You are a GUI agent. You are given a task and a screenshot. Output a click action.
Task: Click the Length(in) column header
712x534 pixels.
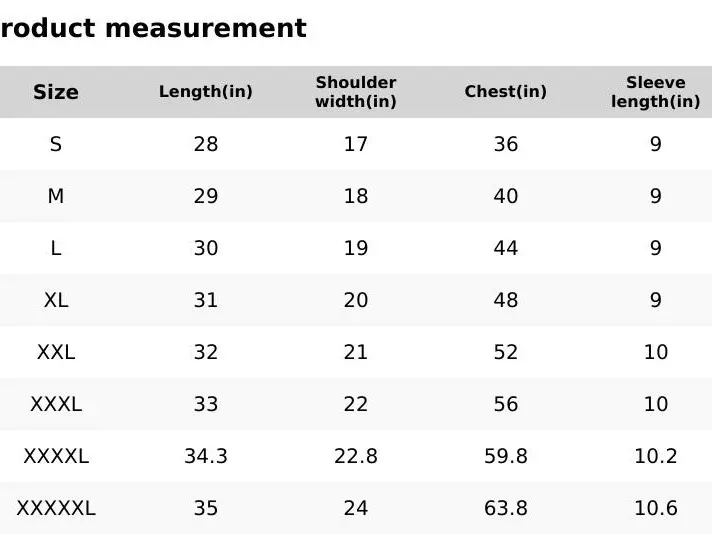206,92
